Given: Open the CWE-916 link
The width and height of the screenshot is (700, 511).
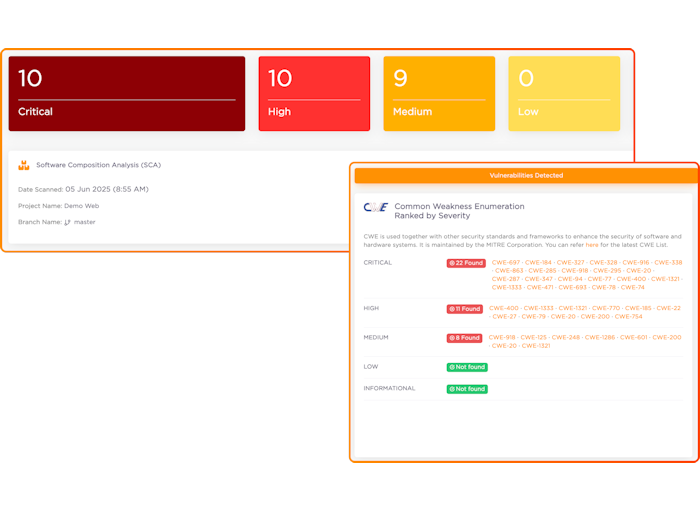Looking at the screenshot, I should pyautogui.click(x=636, y=262).
